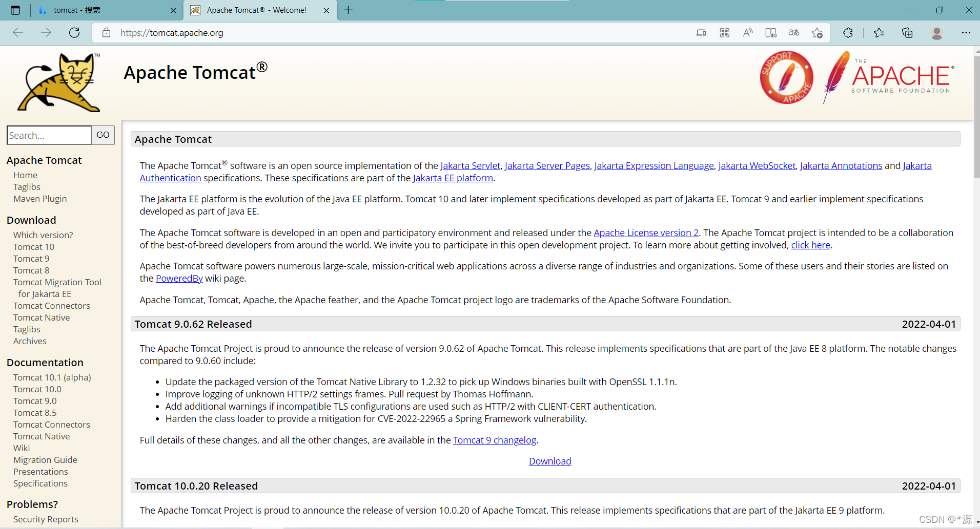View site information lock icon

coord(107,33)
